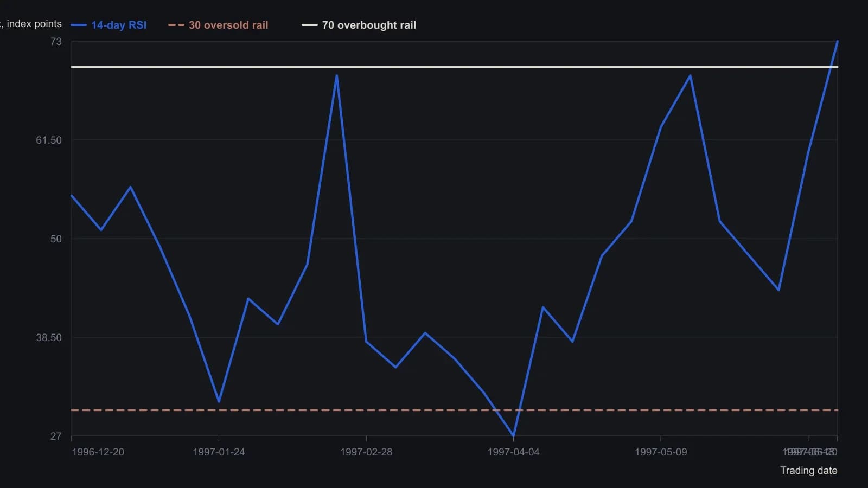Click the x-axis date 1997-02-28
Viewport: 868px width, 488px height.
366,452
